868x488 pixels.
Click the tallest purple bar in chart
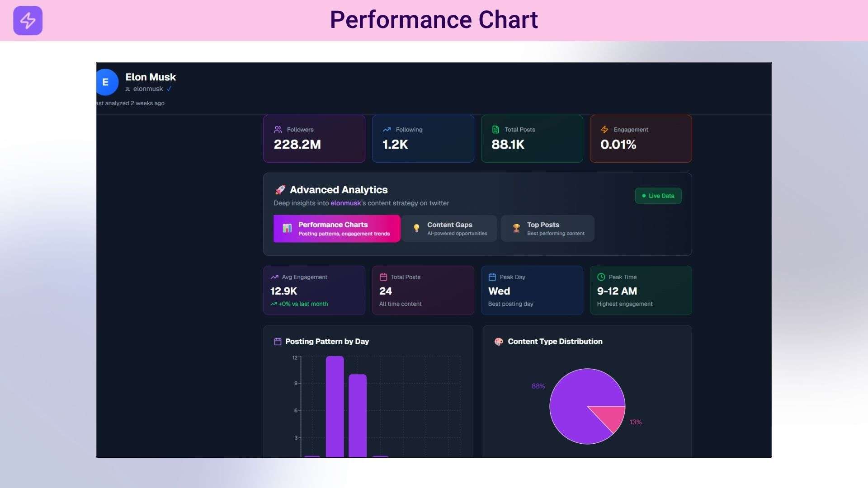[x=335, y=407]
